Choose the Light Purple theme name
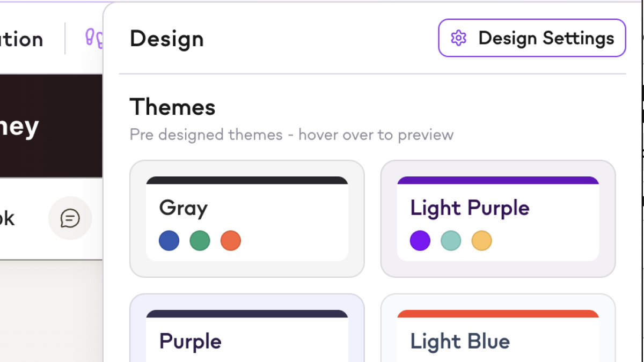The image size is (644, 362). pyautogui.click(x=470, y=208)
